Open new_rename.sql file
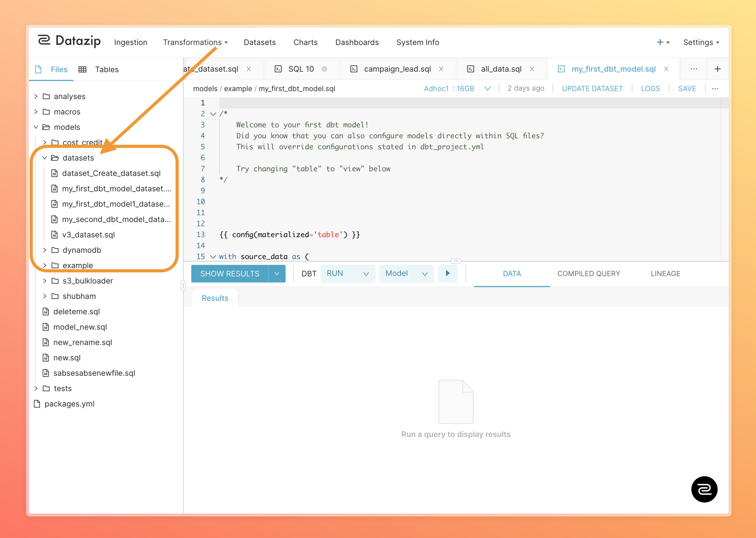 point(83,342)
